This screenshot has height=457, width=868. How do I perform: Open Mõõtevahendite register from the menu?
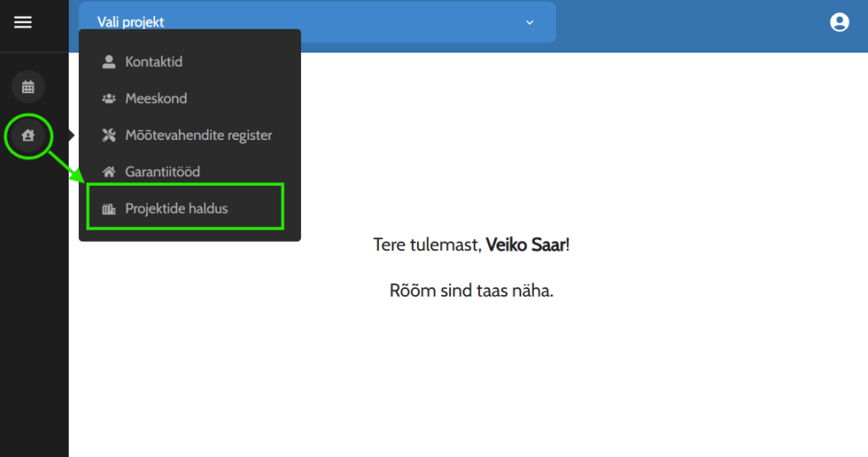(x=198, y=135)
